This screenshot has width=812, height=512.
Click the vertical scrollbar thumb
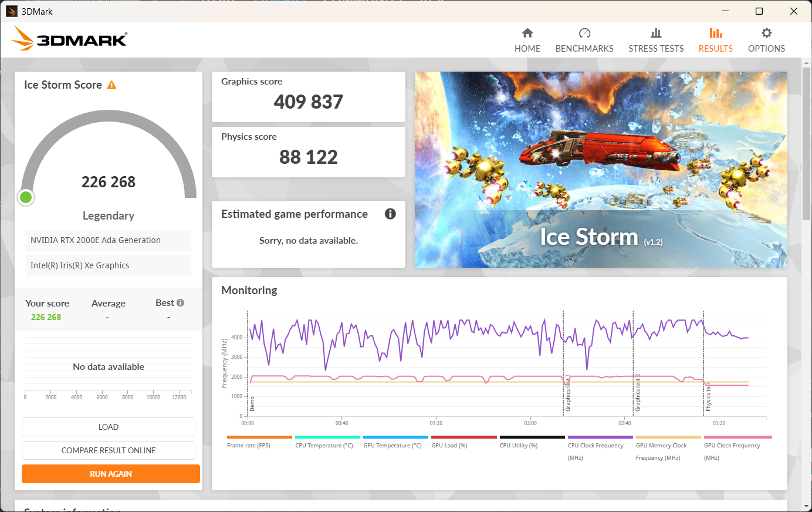[x=807, y=144]
